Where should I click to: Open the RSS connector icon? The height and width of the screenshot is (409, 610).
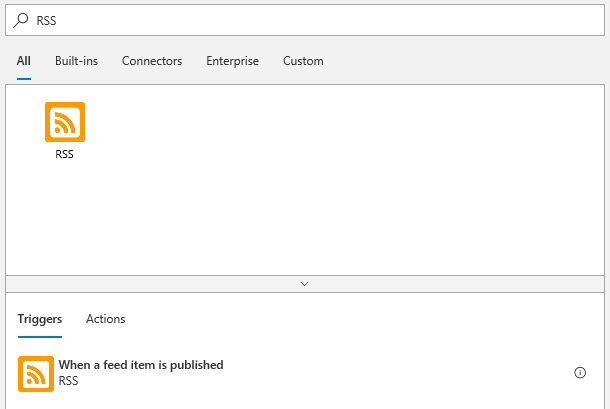click(65, 122)
